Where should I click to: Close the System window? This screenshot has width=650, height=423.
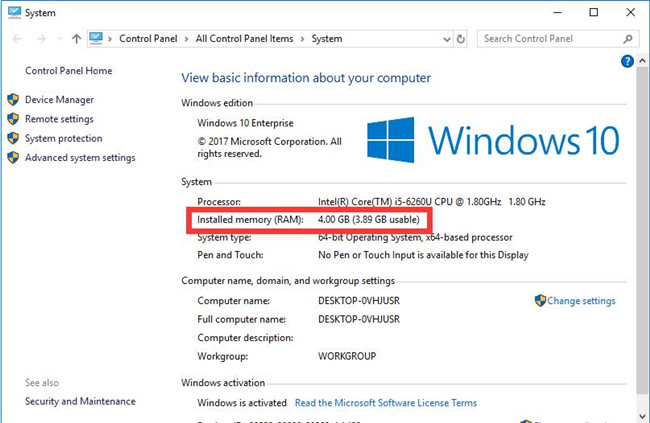[631, 12]
